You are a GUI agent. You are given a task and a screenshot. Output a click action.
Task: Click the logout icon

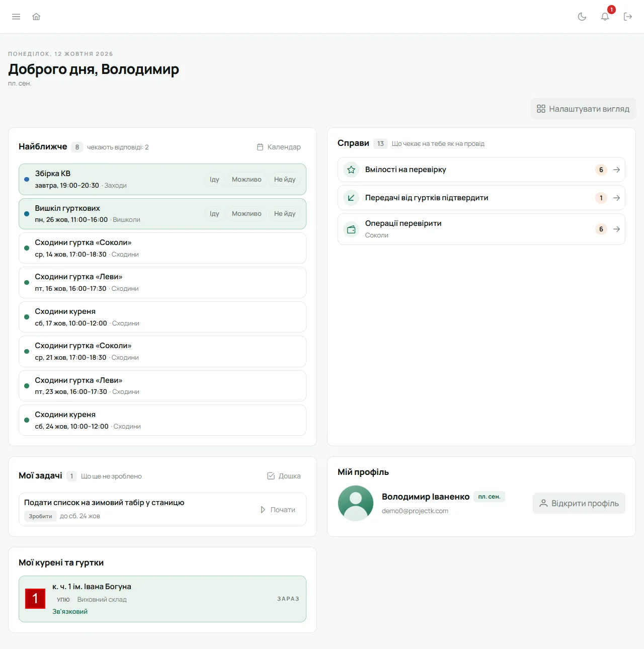628,17
